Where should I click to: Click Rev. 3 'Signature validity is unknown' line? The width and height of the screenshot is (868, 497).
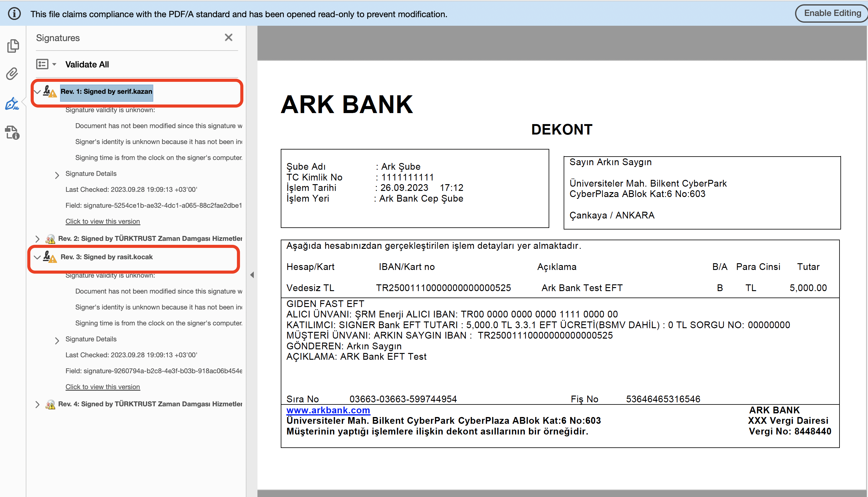110,275
